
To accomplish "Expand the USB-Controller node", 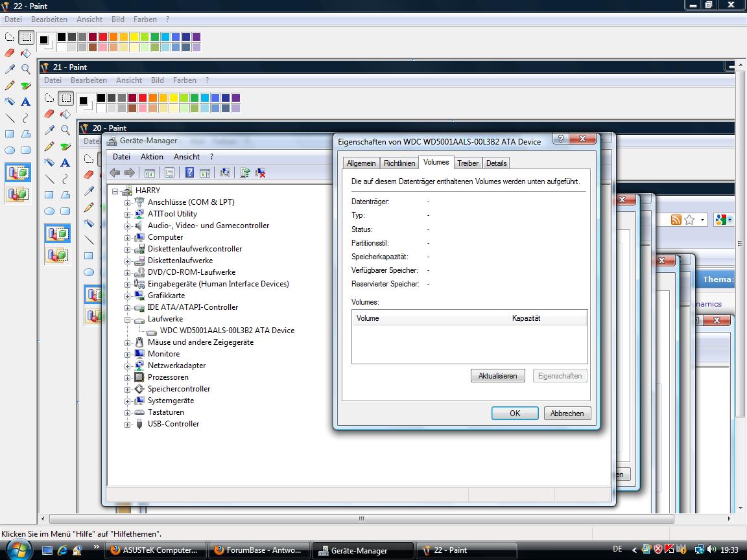I will [127, 425].
